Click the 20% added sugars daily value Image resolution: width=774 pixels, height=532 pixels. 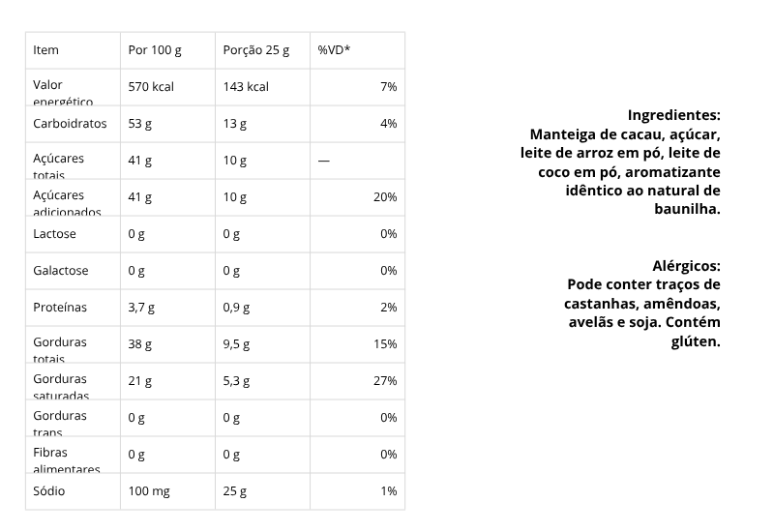[385, 197]
